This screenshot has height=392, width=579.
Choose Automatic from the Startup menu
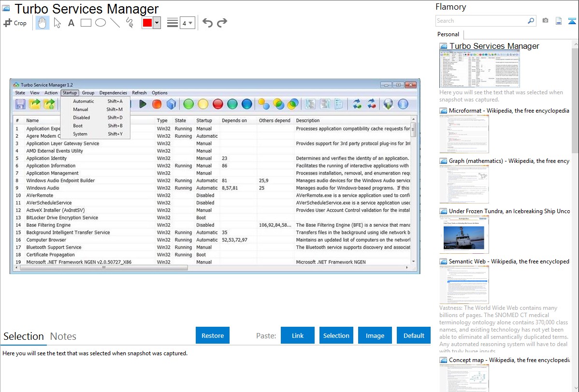tap(96, 101)
